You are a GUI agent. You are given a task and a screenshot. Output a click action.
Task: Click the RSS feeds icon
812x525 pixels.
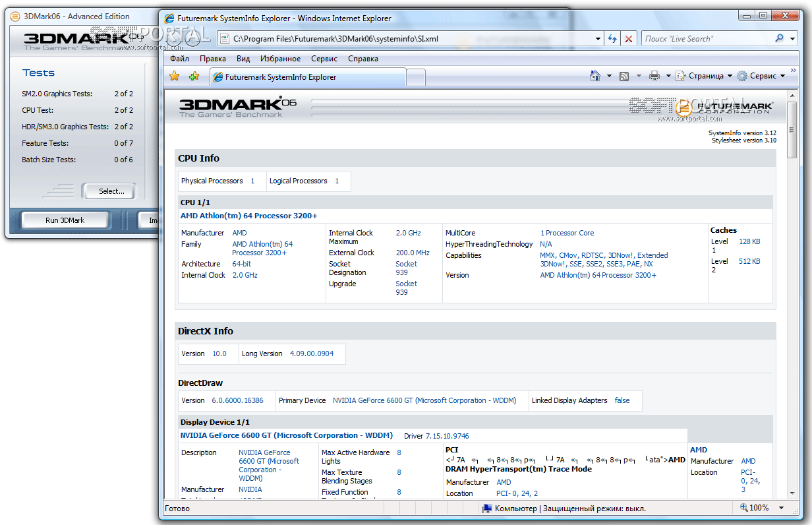pos(624,76)
